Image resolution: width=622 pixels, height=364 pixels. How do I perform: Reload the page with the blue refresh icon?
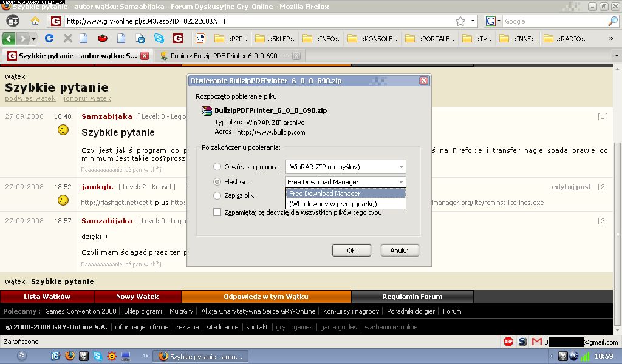(49, 38)
